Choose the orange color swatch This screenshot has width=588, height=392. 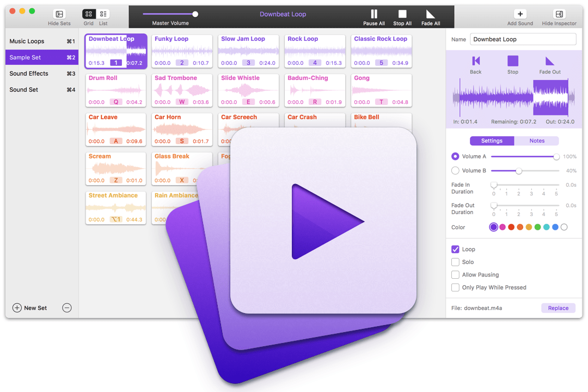pyautogui.click(x=520, y=227)
